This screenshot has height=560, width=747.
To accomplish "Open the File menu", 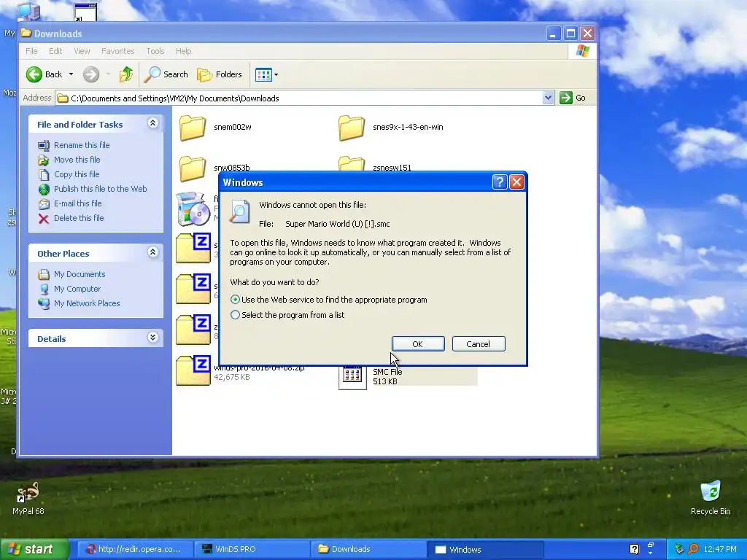I will tap(31, 51).
